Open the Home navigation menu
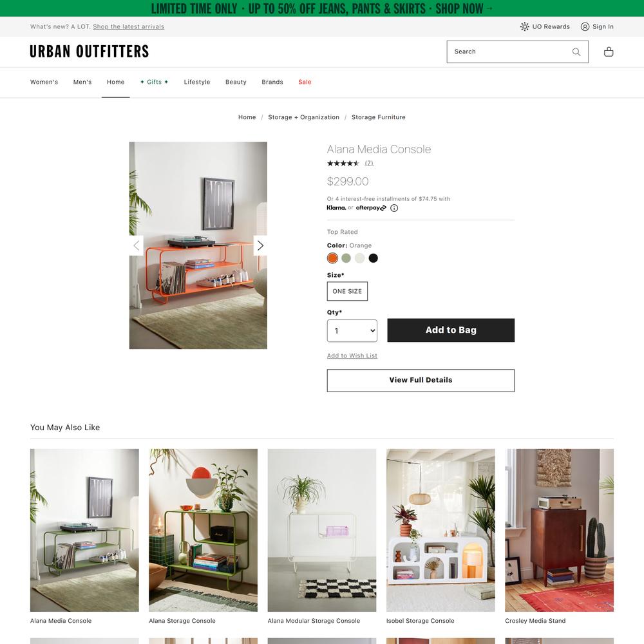This screenshot has height=644, width=644. coord(115,82)
